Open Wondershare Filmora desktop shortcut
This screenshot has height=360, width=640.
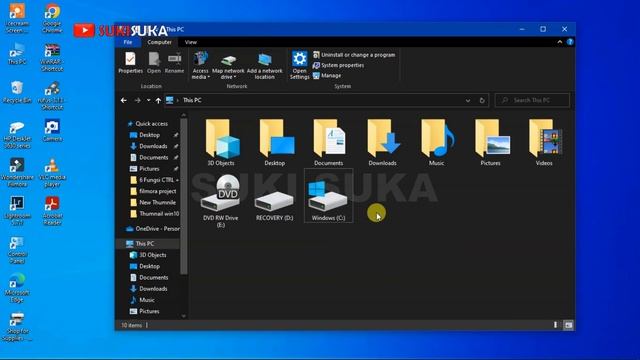tap(17, 173)
